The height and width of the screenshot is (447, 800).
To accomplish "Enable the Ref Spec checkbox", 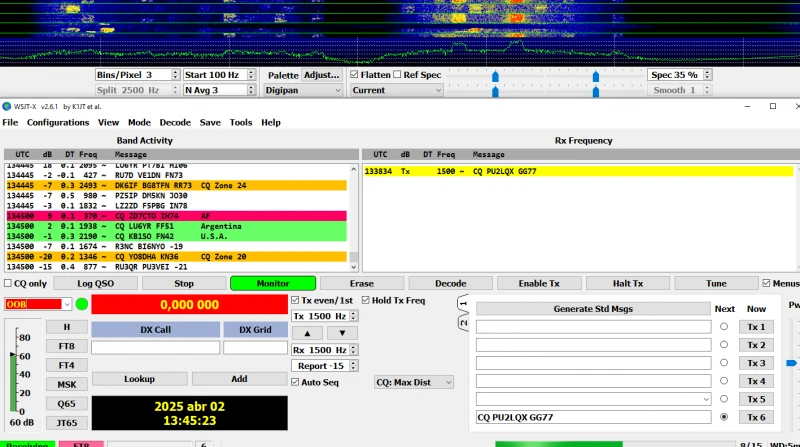I will pyautogui.click(x=397, y=74).
